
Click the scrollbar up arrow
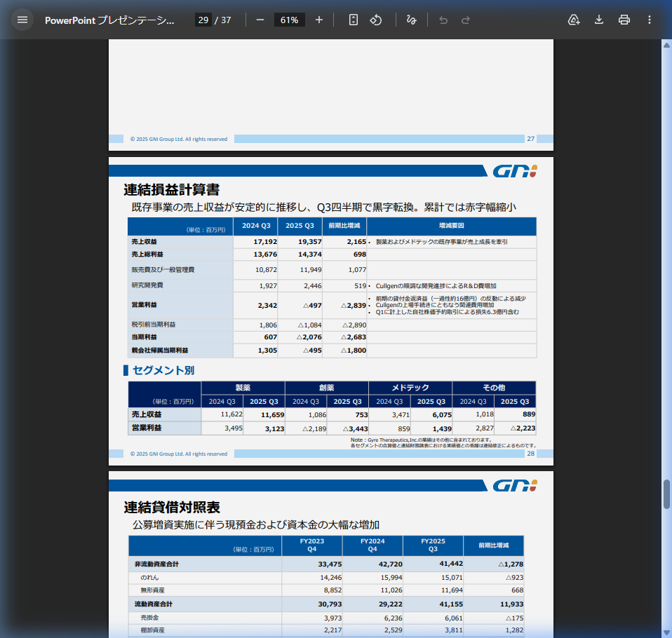coord(666,43)
